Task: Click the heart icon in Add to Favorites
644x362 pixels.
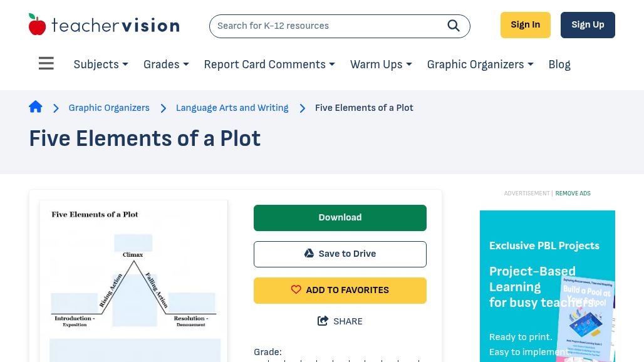Action: (x=296, y=290)
